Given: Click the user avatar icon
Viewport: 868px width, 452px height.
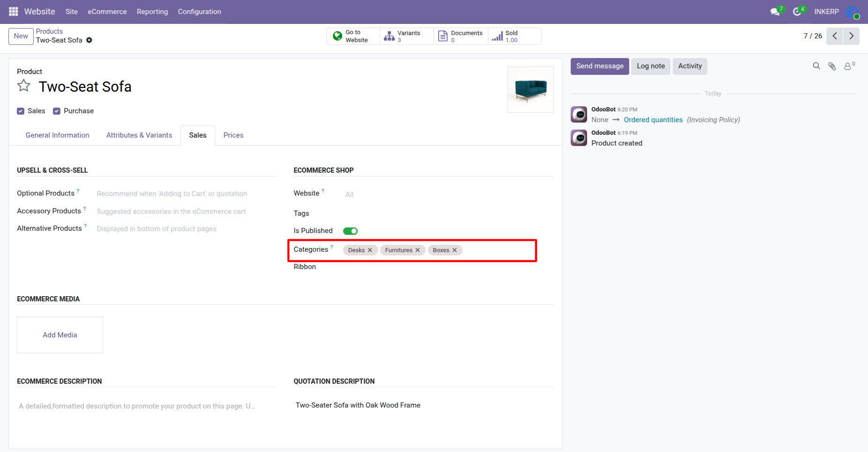Looking at the screenshot, I should (x=852, y=12).
